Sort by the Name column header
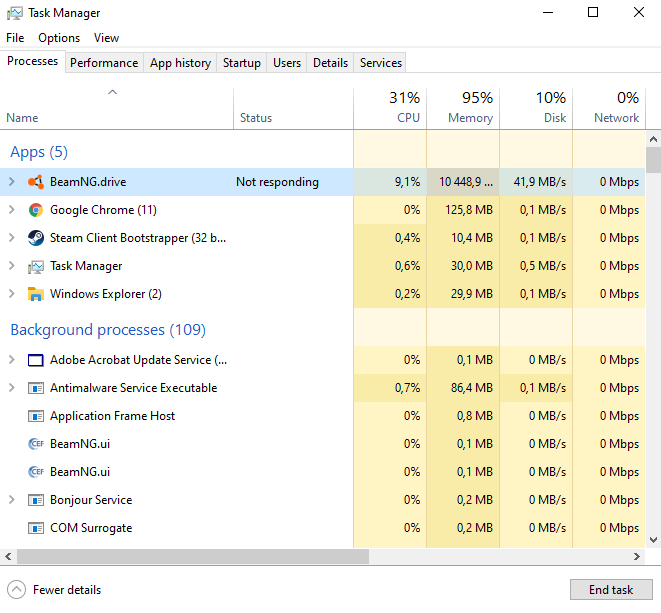Screen dimensions: 661x613 pyautogui.click(x=116, y=109)
